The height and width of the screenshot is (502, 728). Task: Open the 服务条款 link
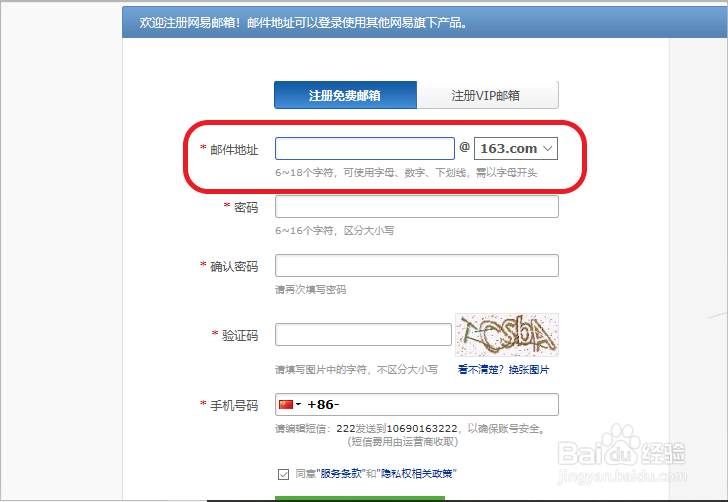341,474
